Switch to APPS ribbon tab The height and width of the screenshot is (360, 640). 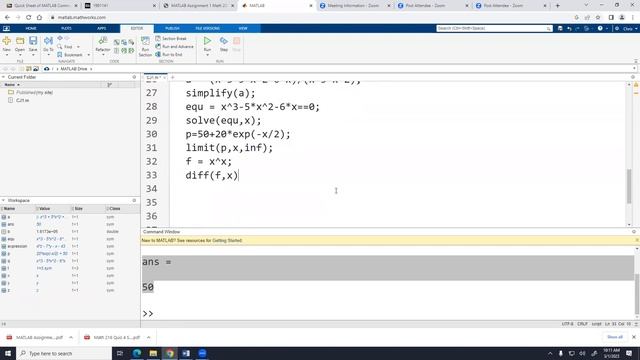pos(102,28)
